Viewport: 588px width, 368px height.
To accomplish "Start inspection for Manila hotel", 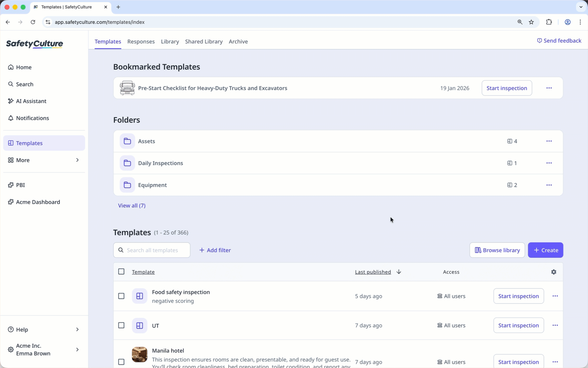I will 518,361.
